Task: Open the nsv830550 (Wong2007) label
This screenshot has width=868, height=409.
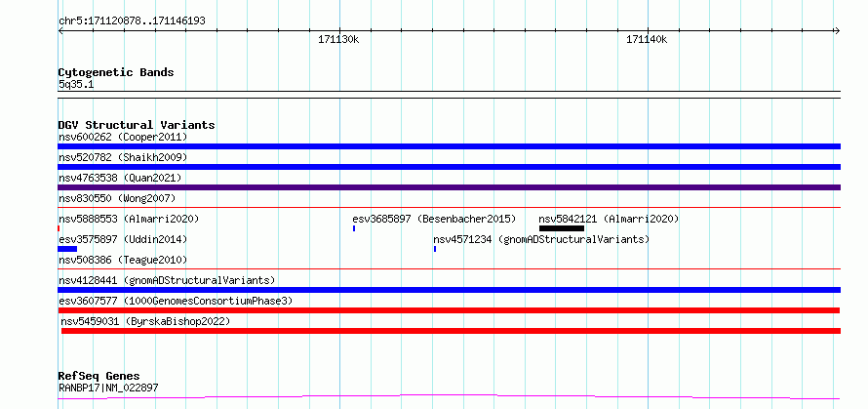Action: click(117, 198)
